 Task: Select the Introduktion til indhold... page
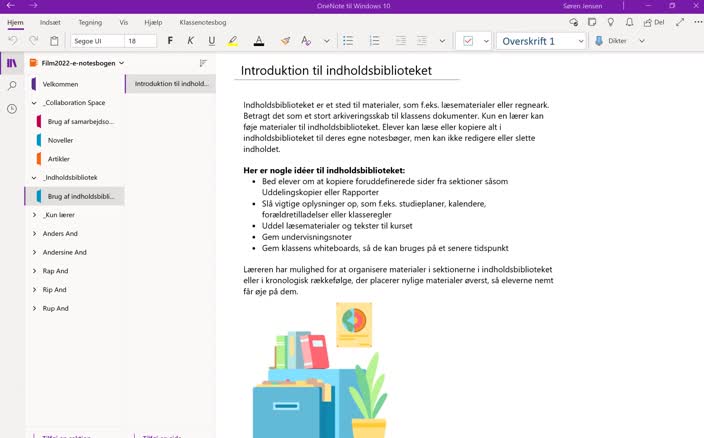point(171,83)
